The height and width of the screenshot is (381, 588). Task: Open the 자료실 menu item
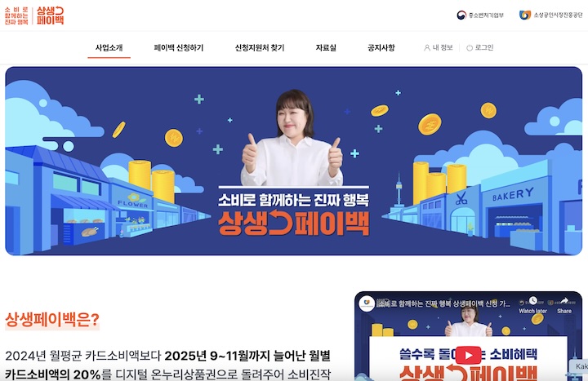(326, 48)
